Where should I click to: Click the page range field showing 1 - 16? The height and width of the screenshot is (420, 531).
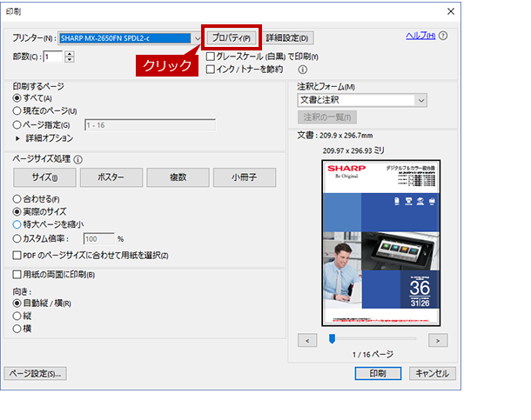point(150,125)
